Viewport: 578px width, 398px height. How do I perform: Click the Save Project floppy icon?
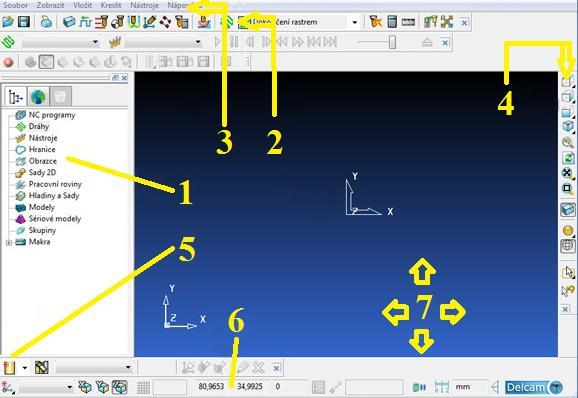tap(24, 22)
